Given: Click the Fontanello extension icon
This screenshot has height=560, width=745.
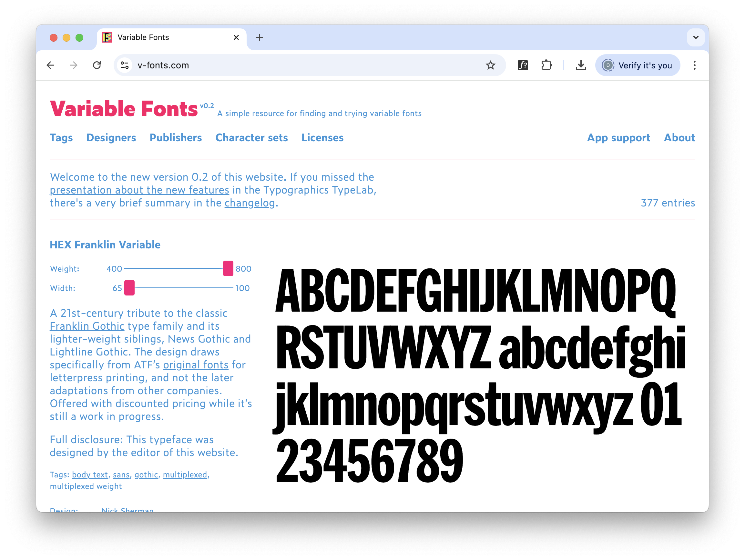Looking at the screenshot, I should click(x=522, y=65).
